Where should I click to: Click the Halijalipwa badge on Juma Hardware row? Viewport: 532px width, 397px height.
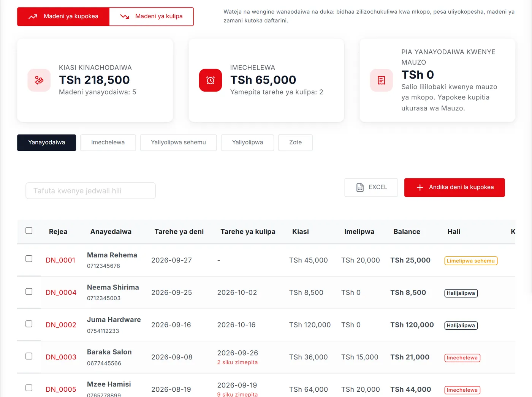coord(461,326)
